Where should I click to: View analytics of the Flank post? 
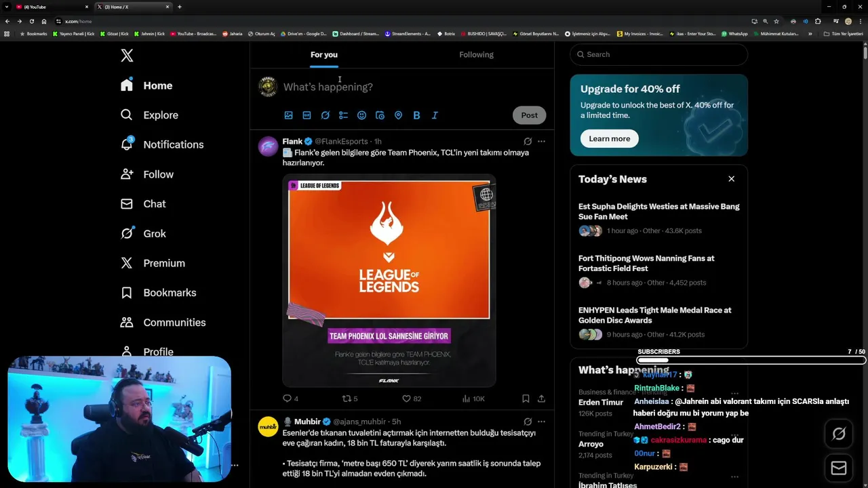tap(473, 399)
